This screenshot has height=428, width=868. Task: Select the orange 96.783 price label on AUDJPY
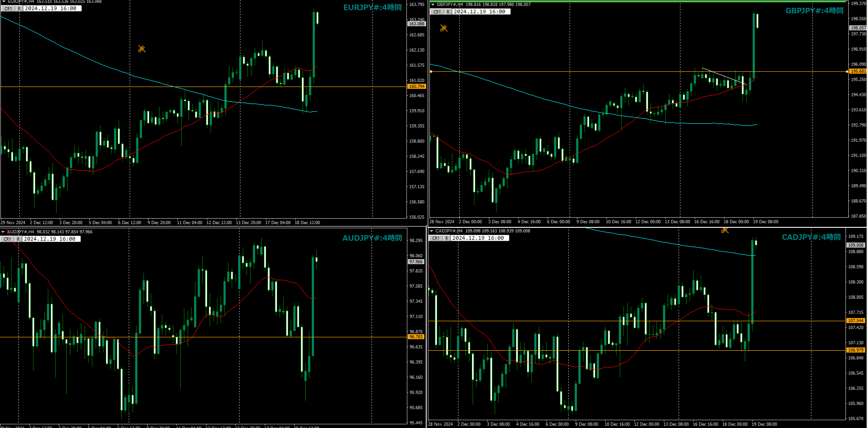[416, 337]
